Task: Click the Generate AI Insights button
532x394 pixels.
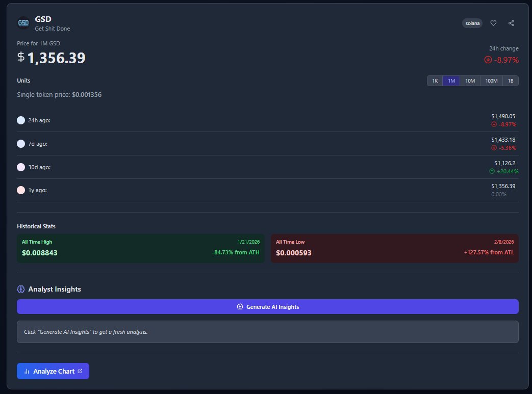Action: [268, 306]
